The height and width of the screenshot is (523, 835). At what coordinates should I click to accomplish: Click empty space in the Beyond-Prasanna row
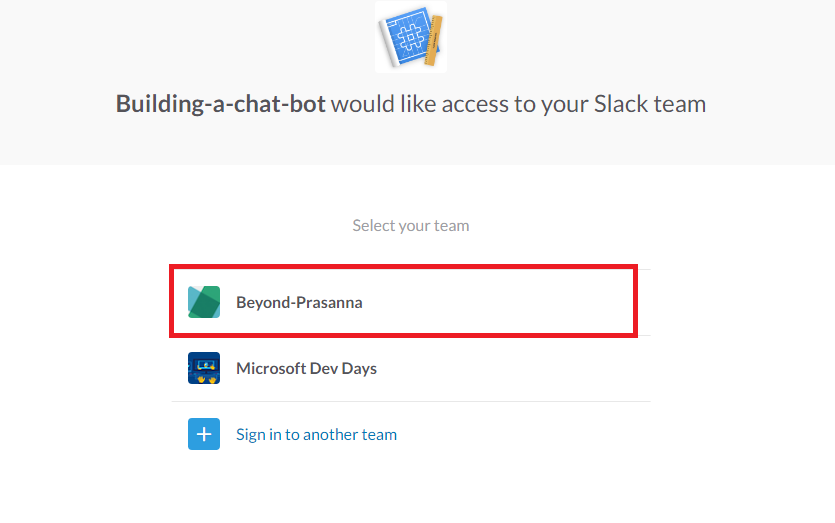pyautogui.click(x=500, y=302)
